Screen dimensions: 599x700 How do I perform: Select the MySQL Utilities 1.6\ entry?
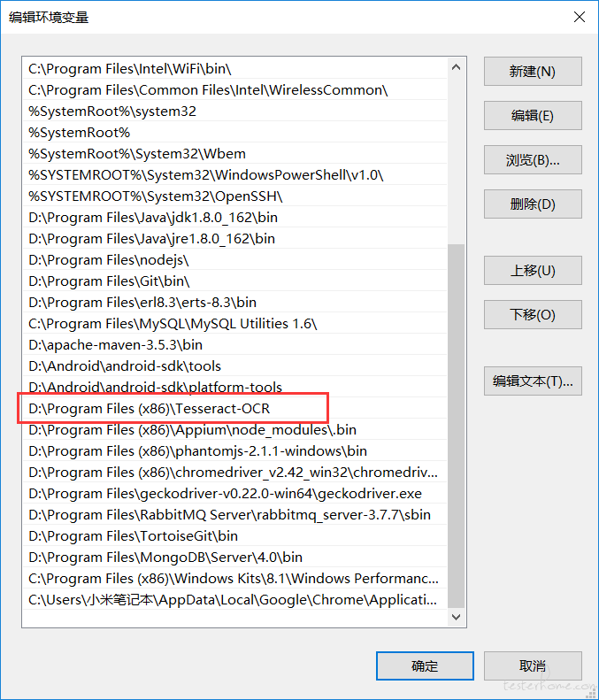click(234, 323)
